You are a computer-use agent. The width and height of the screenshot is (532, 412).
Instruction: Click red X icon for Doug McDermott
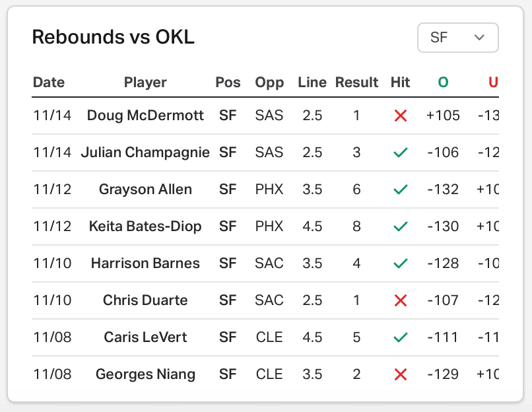coord(401,116)
